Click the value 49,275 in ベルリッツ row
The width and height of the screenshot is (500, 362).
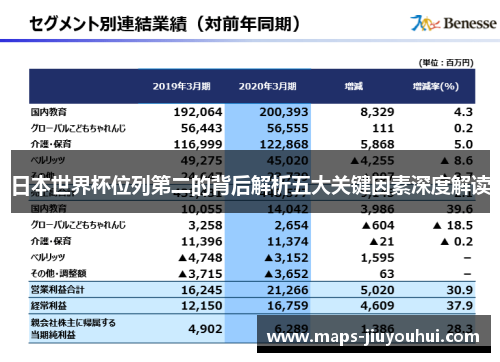202,160
